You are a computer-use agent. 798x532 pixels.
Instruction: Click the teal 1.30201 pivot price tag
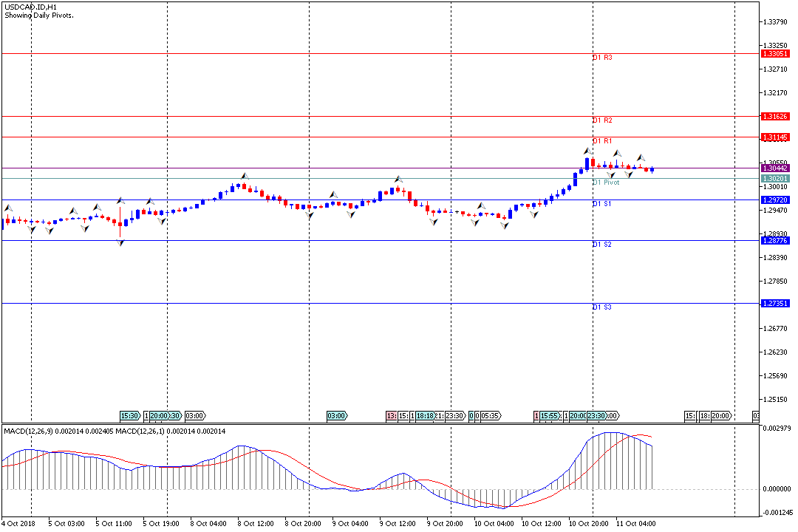click(775, 179)
